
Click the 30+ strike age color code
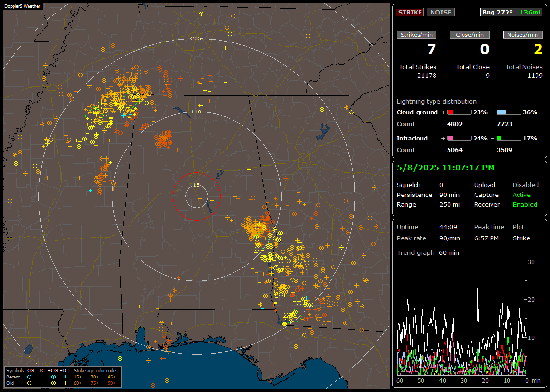[95, 377]
